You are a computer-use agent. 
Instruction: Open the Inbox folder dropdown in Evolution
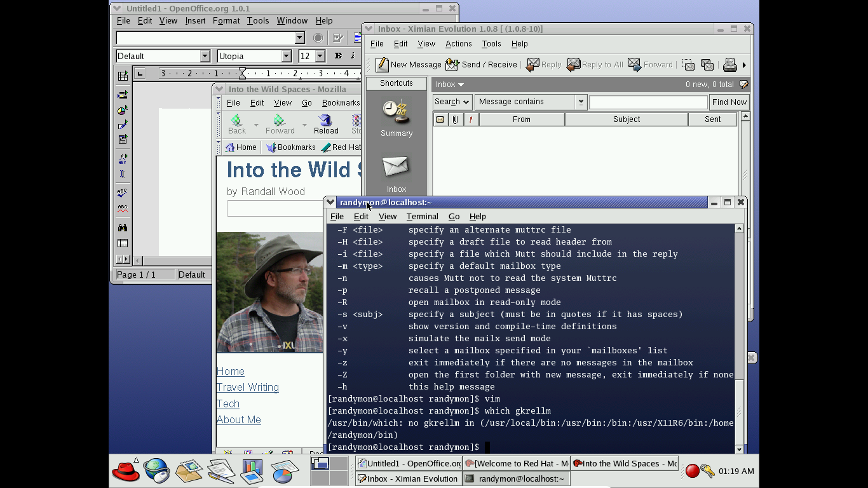tap(450, 85)
